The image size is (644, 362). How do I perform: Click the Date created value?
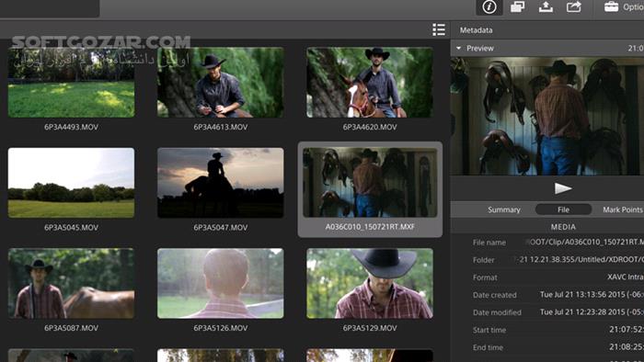592,294
